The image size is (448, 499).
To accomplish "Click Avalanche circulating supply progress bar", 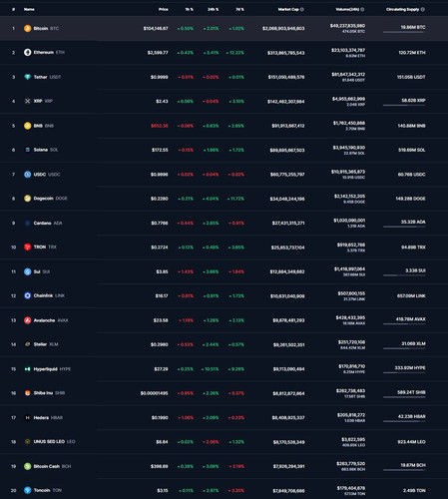I will tap(404, 324).
